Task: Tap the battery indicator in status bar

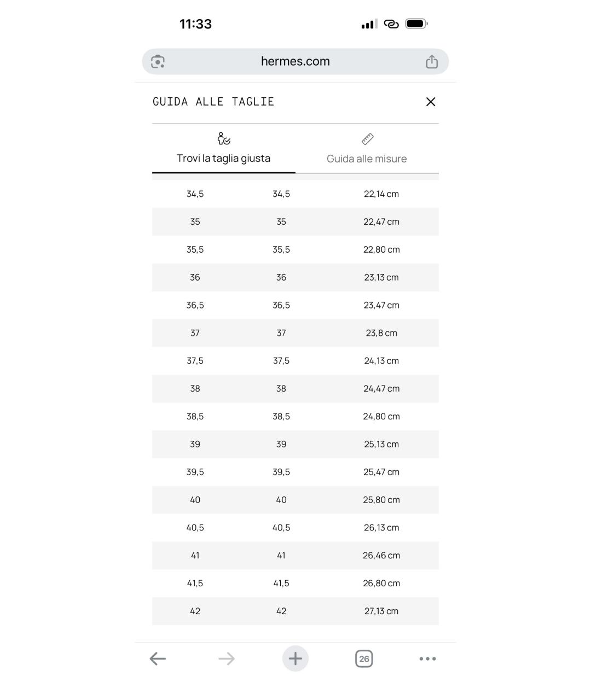Action: click(x=416, y=24)
